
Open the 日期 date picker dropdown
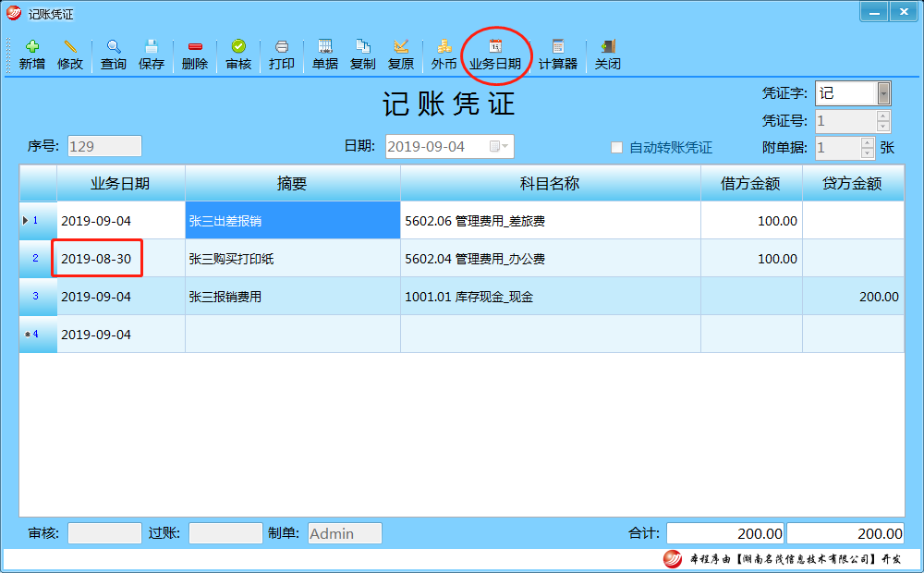coord(499,146)
